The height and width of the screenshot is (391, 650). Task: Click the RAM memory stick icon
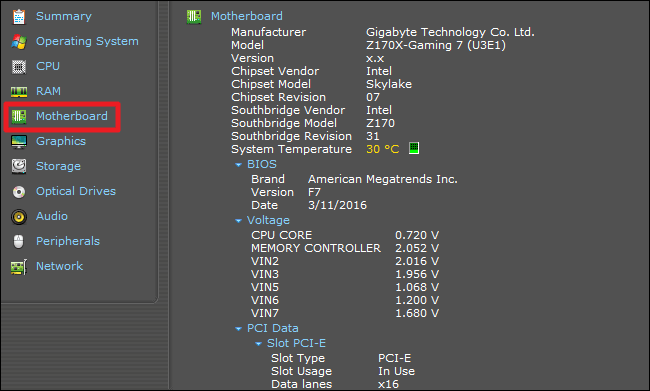tap(19, 92)
